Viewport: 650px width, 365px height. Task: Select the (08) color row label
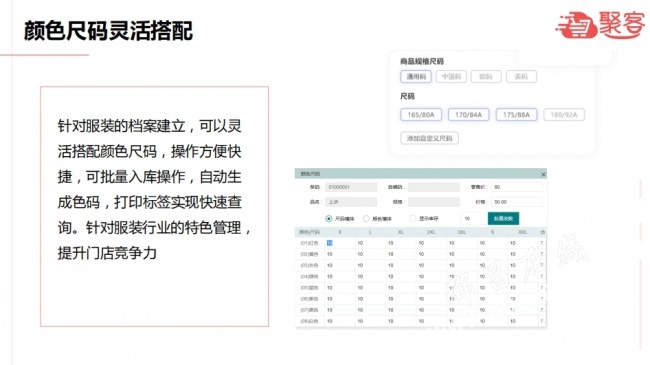click(x=310, y=321)
